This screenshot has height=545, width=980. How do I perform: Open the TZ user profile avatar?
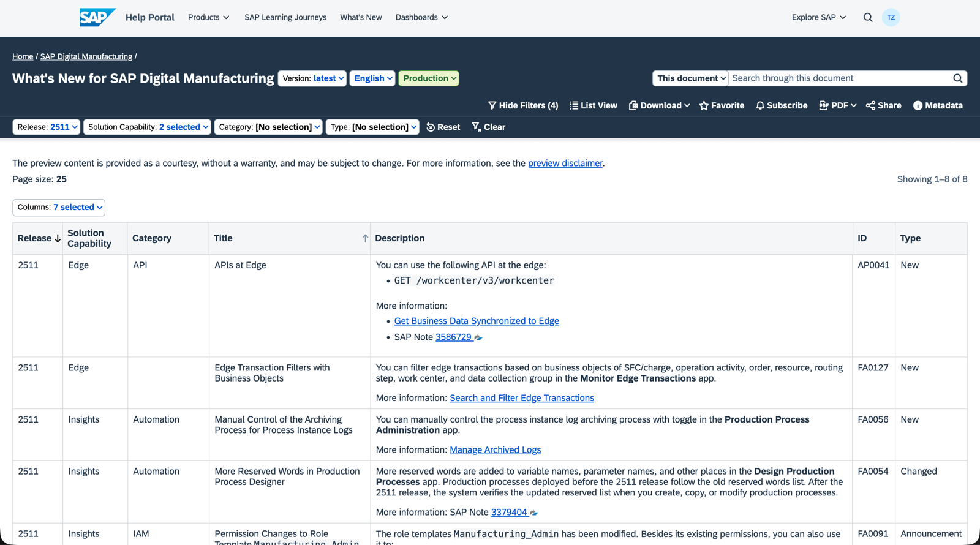891,17
